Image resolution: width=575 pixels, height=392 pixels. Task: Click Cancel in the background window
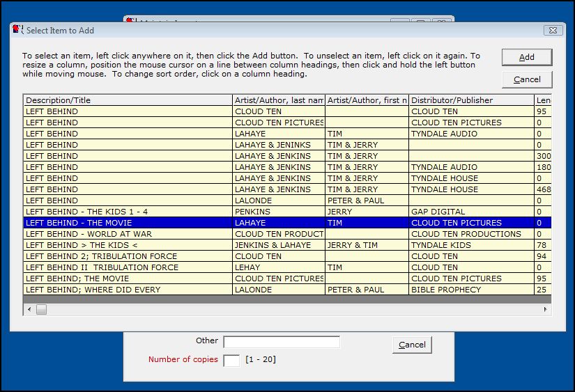[412, 345]
